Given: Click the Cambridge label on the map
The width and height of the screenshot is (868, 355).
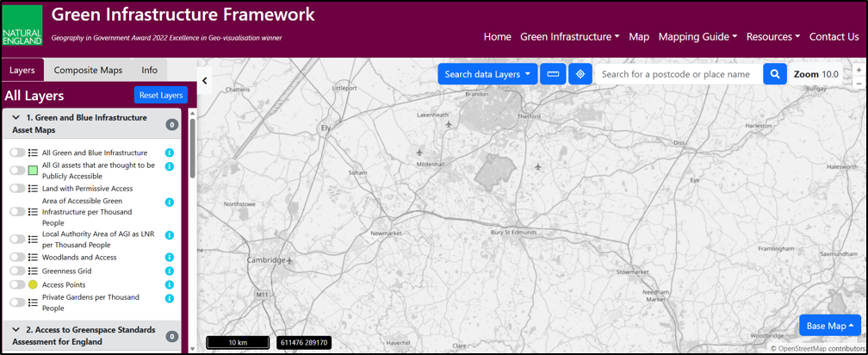Looking at the screenshot, I should [266, 259].
